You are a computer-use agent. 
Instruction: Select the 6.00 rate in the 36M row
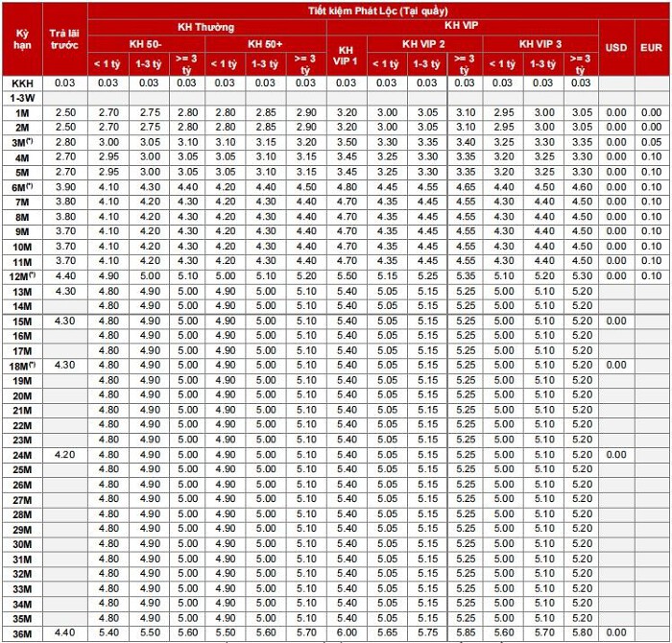347,632
